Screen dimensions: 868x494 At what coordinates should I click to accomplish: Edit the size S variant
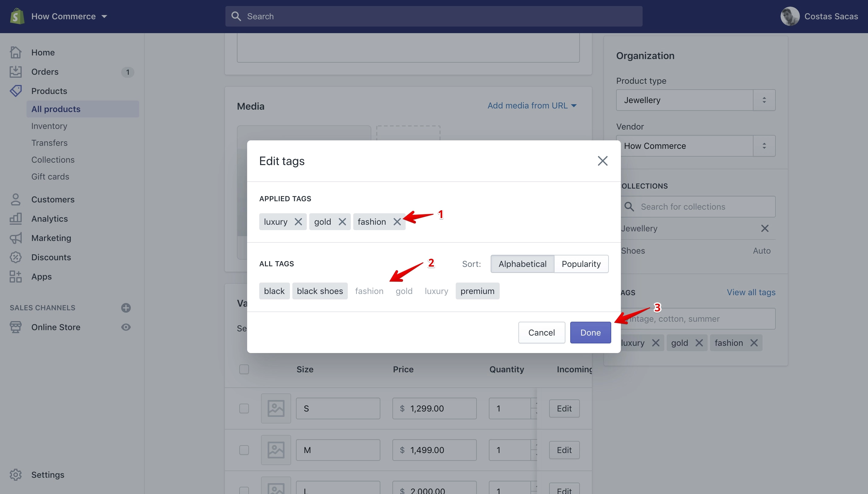click(564, 408)
